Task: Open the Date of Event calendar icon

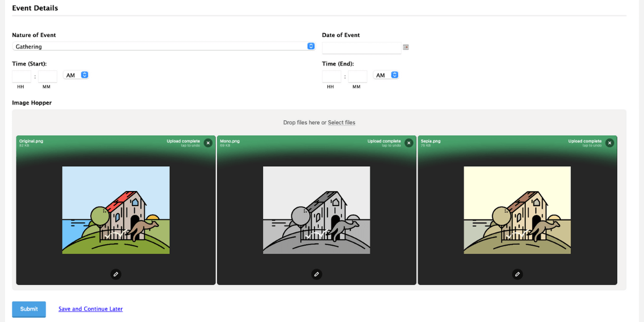Action: pyautogui.click(x=406, y=47)
